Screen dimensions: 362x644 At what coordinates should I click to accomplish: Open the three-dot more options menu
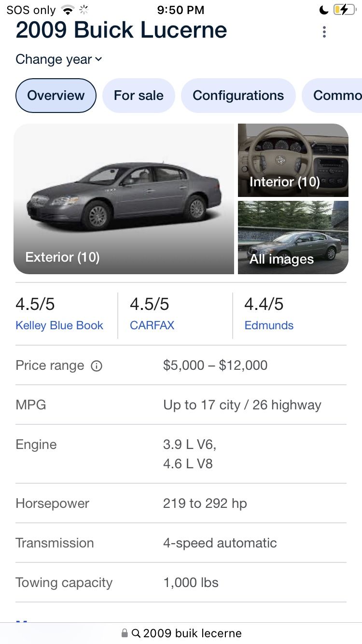pyautogui.click(x=324, y=32)
